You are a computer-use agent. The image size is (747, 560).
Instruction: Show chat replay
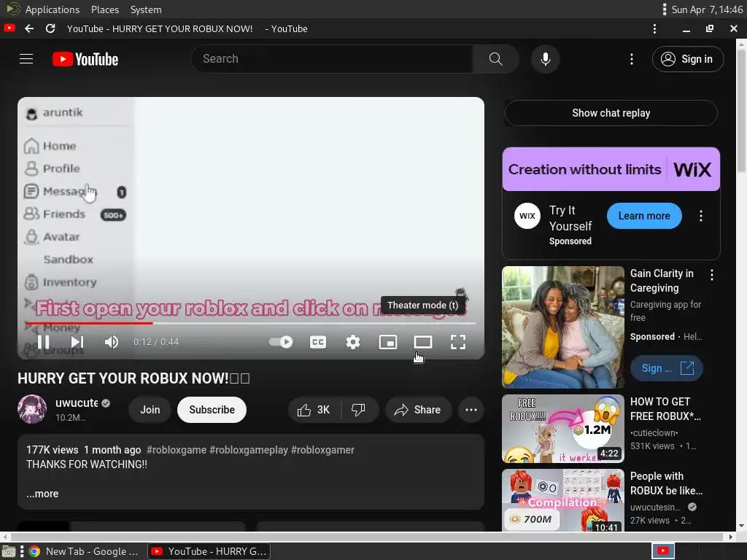tap(611, 113)
